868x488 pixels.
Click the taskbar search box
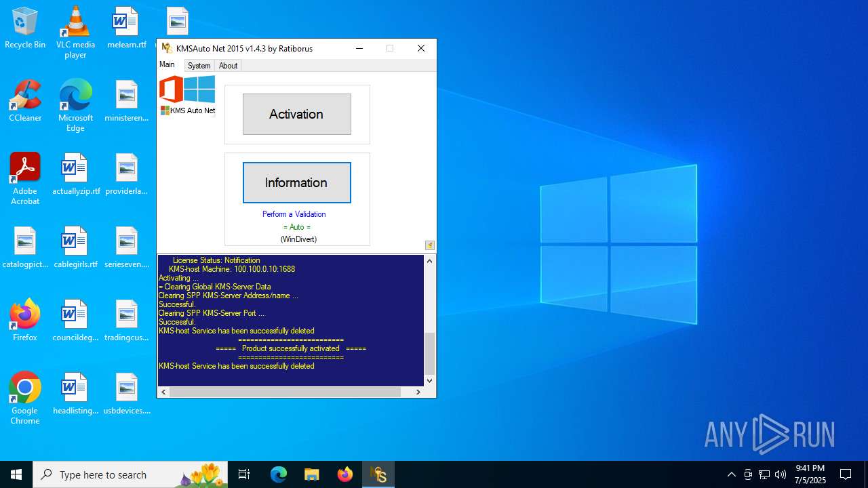(131, 474)
